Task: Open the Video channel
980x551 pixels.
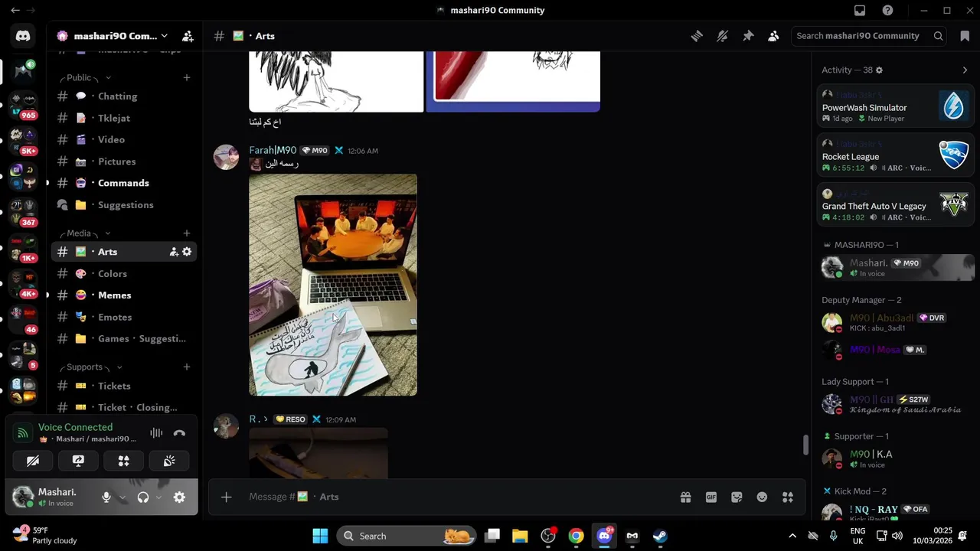Action: 124,140
